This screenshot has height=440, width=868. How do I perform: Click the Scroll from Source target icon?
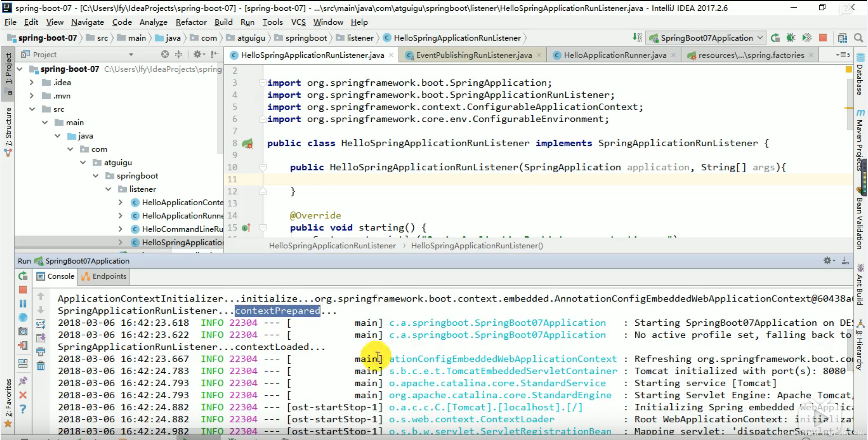click(x=165, y=54)
